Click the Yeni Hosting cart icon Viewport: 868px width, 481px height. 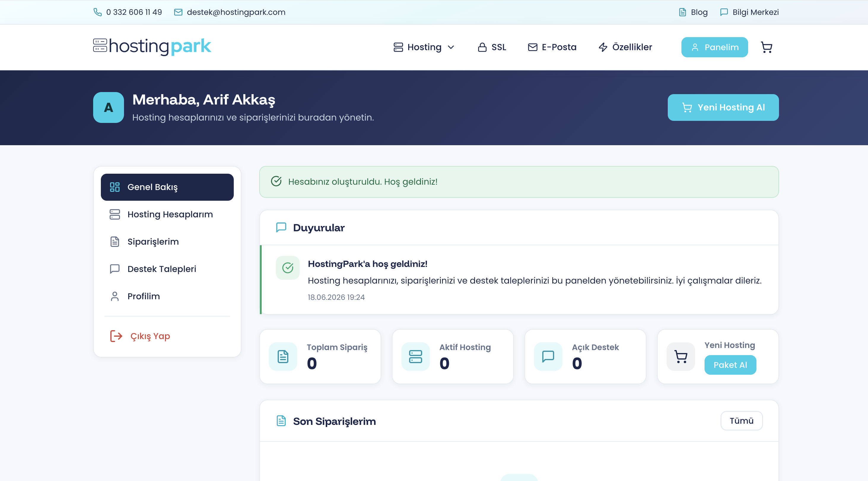click(681, 357)
